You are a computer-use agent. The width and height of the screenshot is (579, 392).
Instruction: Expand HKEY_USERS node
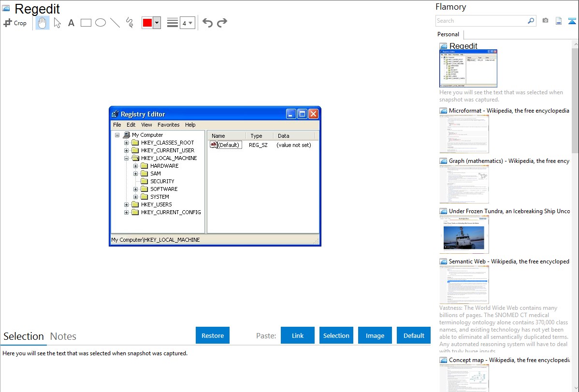[126, 204]
